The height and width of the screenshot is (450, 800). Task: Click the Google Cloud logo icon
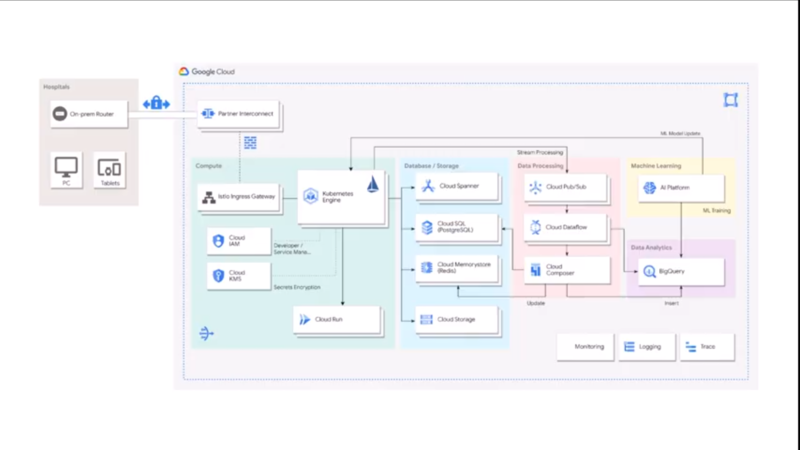[x=184, y=71]
